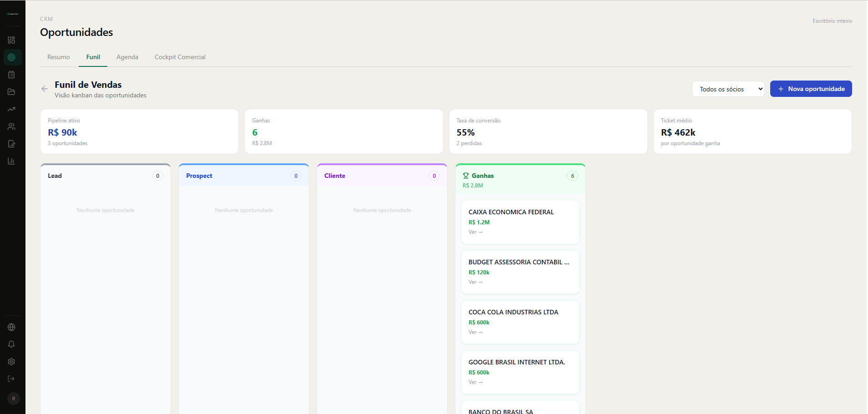Click the trophy icon in Ganhas column

pyautogui.click(x=466, y=176)
